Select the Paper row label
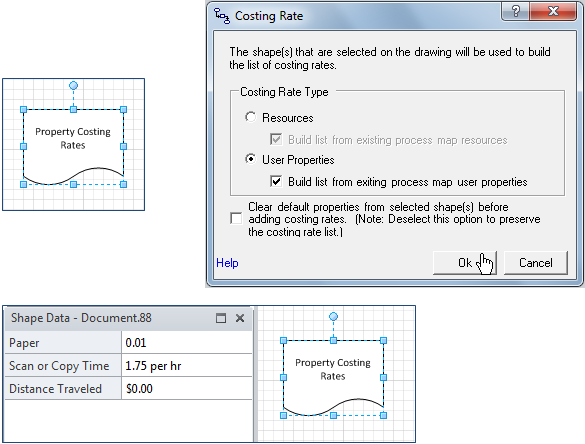Screen dimensions: 585x444 tap(63, 343)
